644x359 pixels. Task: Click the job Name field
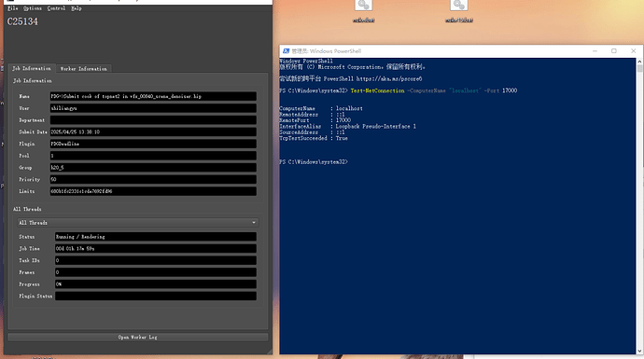[x=153, y=96]
